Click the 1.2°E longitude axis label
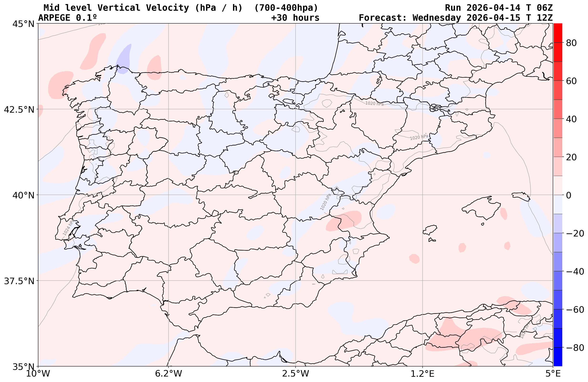Image resolution: width=588 pixels, height=382 pixels. pyautogui.click(x=423, y=374)
